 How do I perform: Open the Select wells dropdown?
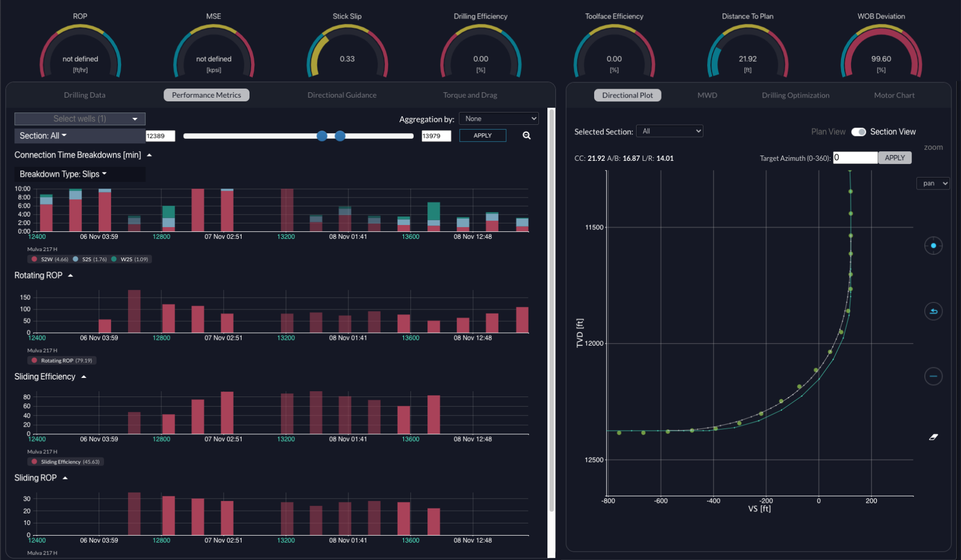point(80,119)
